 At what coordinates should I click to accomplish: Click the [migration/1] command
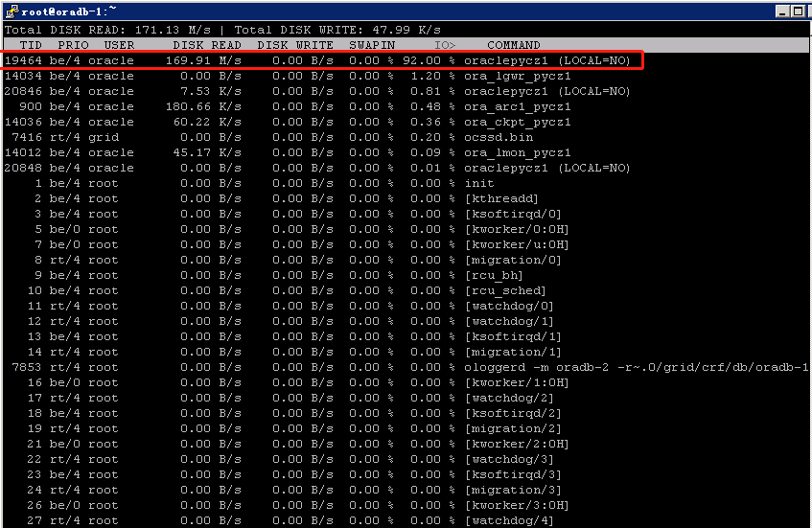pyautogui.click(x=513, y=352)
